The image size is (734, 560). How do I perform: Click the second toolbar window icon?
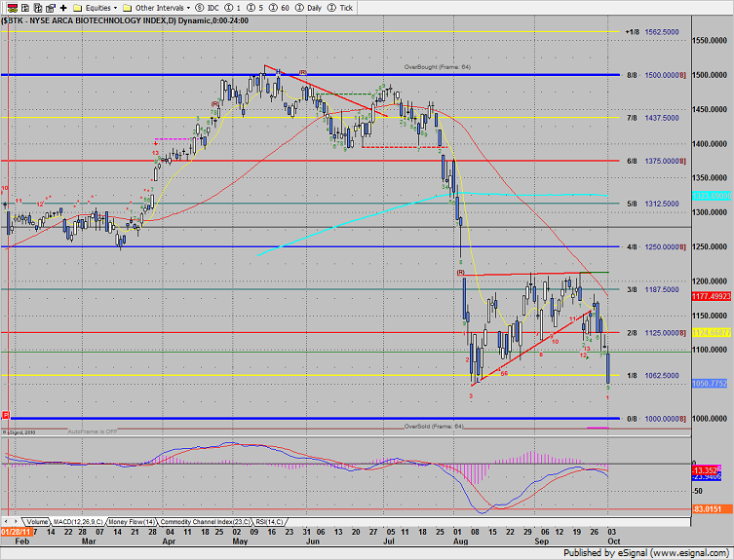(25, 8)
